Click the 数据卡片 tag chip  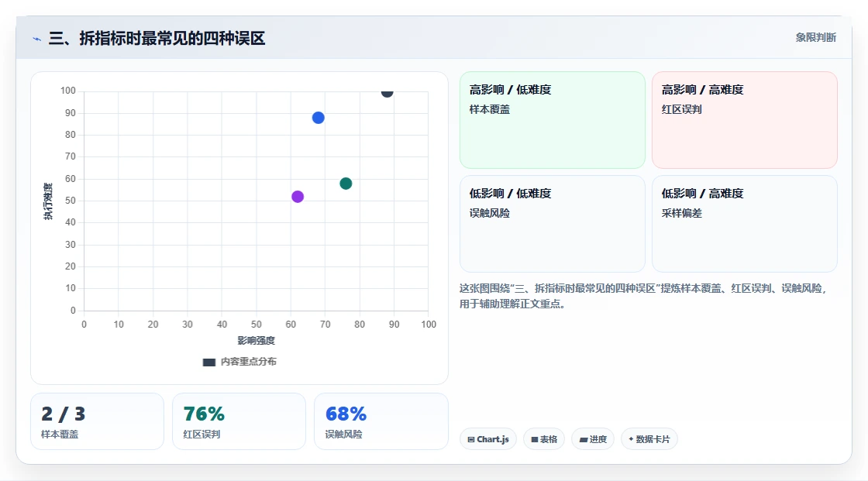click(x=649, y=439)
